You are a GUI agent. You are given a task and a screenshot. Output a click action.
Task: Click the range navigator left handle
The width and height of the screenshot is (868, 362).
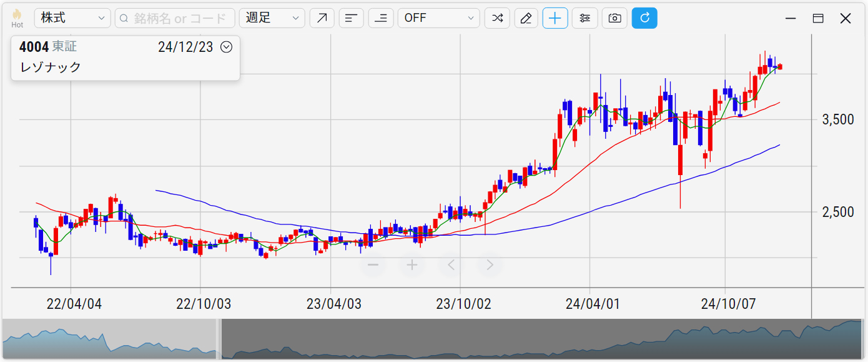pyautogui.click(x=219, y=339)
